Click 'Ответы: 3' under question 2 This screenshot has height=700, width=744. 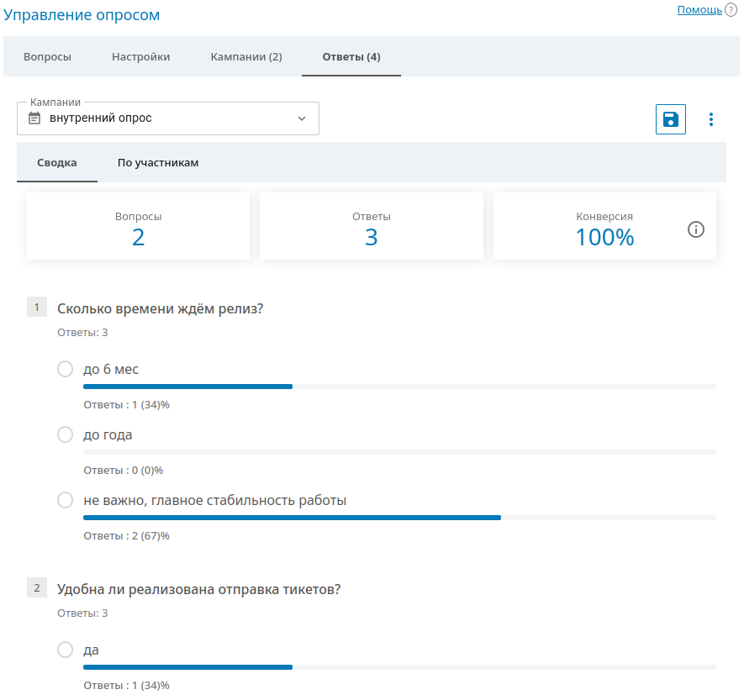(x=82, y=613)
